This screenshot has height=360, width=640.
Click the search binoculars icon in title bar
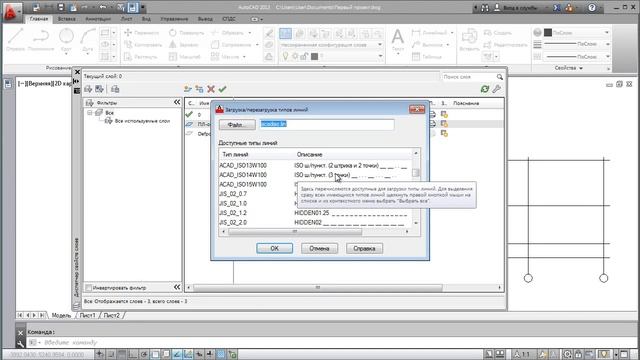click(485, 8)
